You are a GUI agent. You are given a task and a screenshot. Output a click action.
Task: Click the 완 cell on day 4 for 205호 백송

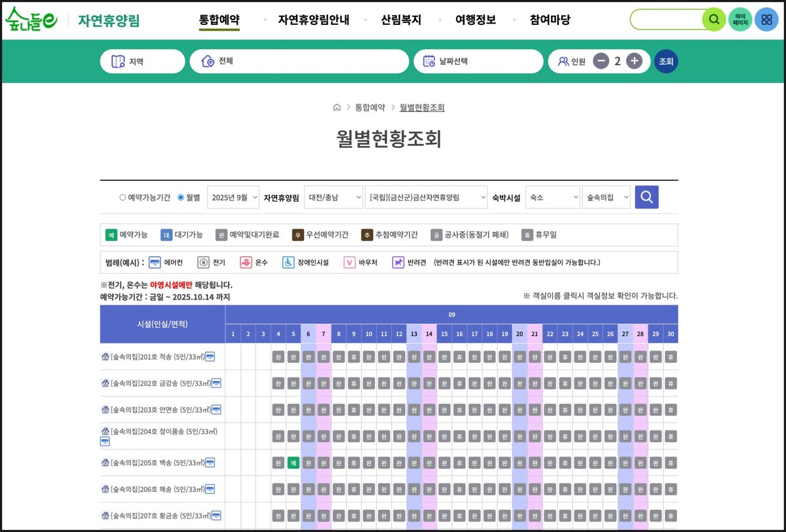[278, 463]
